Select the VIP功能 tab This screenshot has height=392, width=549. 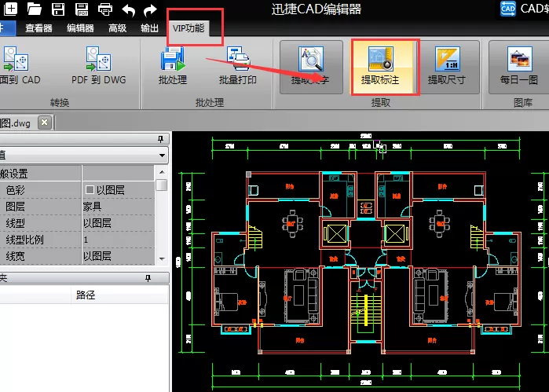tap(188, 28)
